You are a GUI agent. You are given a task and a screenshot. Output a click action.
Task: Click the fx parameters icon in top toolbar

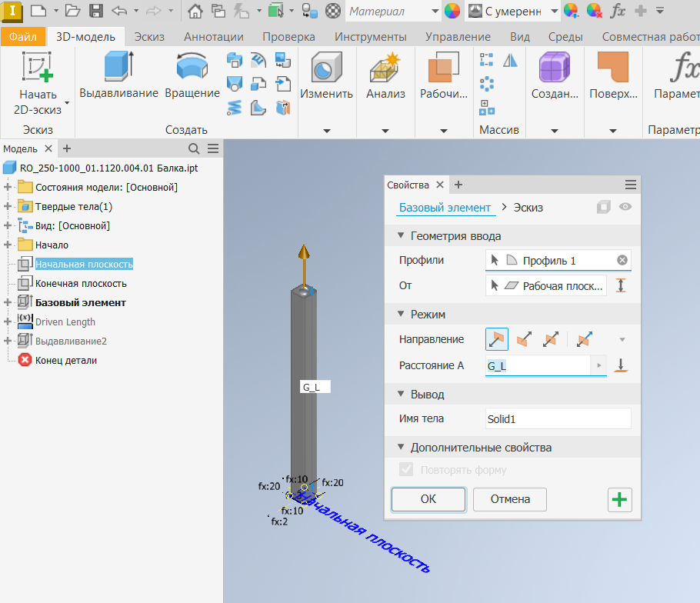[x=618, y=11]
